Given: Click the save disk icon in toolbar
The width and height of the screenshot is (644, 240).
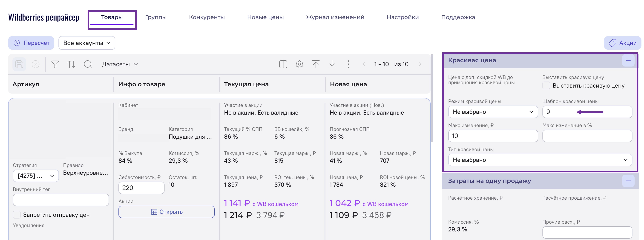Looking at the screenshot, I should click(19, 64).
